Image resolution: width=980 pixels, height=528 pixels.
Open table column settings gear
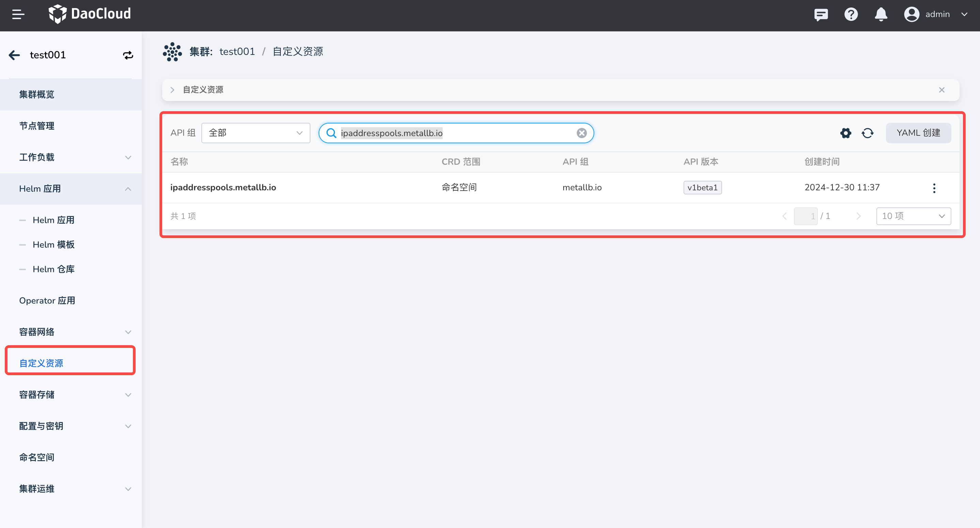[845, 133]
